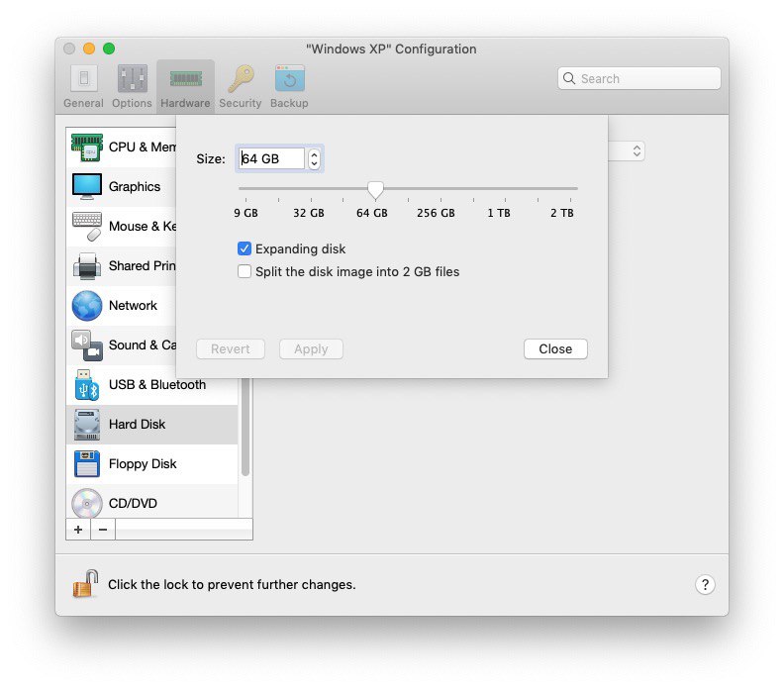Click the disk size slider handle
This screenshot has width=784, height=689.
point(375,190)
